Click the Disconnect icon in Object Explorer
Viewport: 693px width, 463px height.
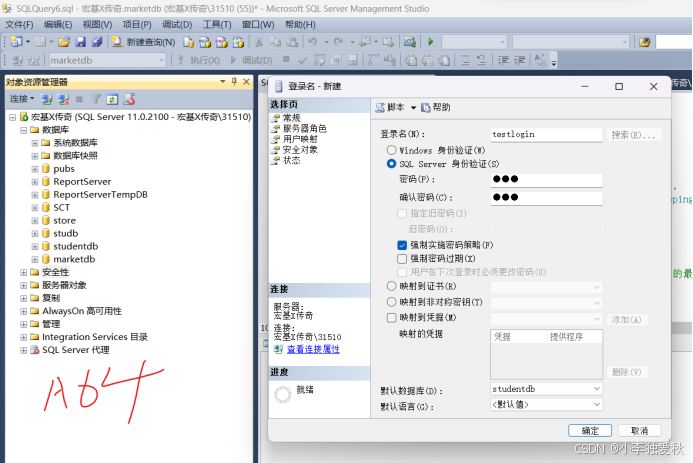(x=63, y=99)
